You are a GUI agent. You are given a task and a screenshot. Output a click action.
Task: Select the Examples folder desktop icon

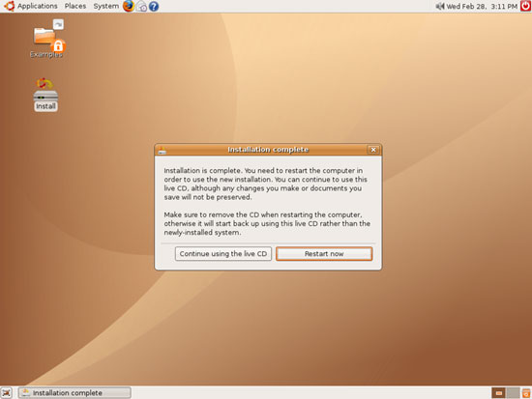pos(46,40)
